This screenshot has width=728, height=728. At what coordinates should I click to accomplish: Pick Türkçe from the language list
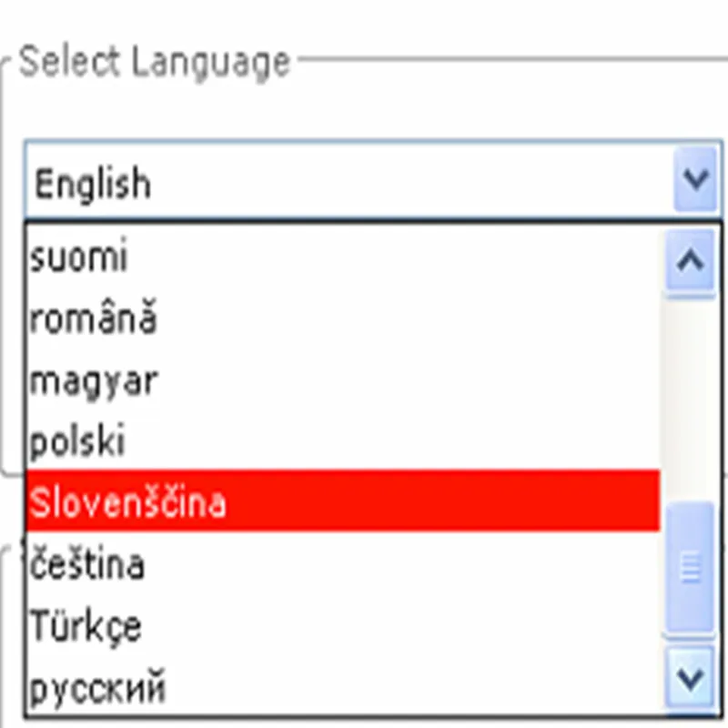86,627
